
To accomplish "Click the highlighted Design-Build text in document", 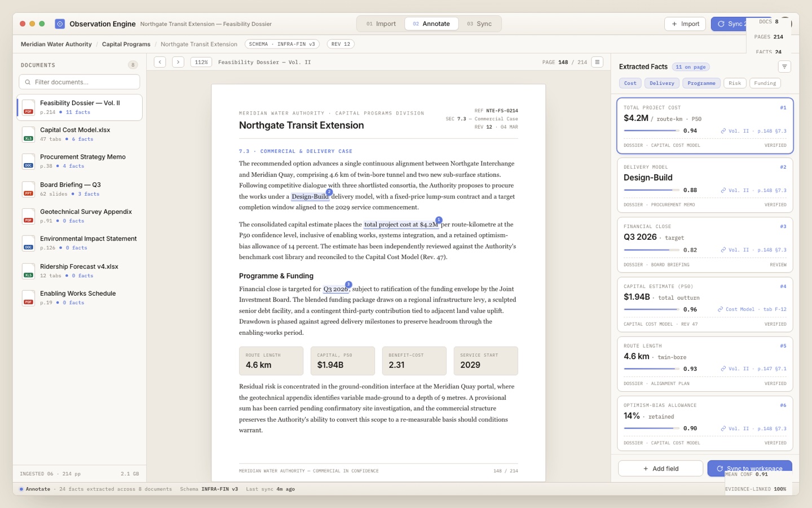I will click(x=310, y=196).
